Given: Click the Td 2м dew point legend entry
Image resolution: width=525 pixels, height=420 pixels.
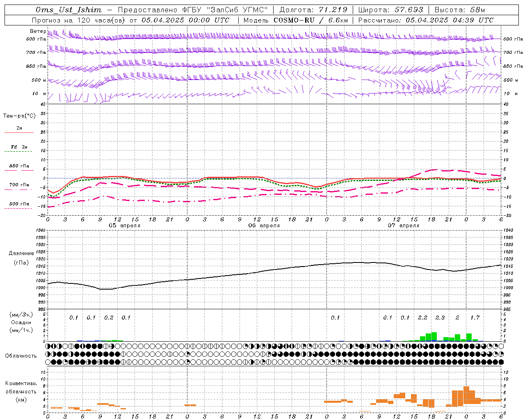Looking at the screenshot, I should [x=19, y=147].
